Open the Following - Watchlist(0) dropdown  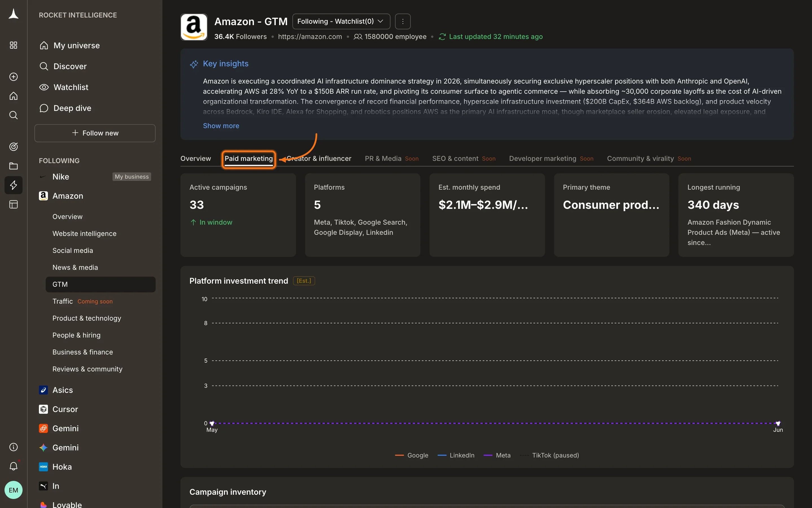coord(341,21)
